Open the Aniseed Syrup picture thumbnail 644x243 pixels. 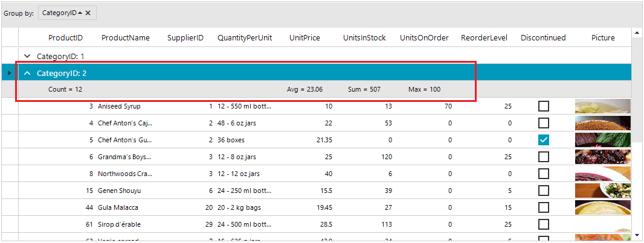tap(602, 106)
